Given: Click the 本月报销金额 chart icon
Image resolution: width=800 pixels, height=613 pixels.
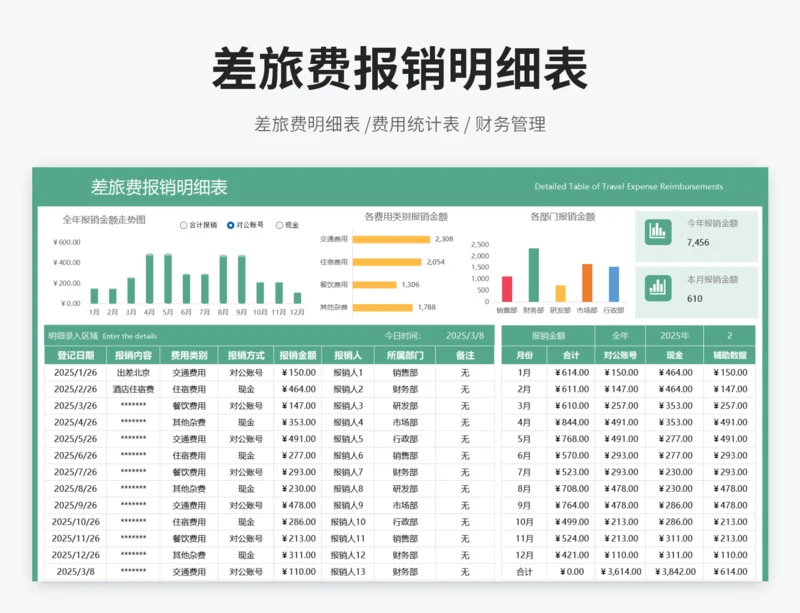Looking at the screenshot, I should tap(658, 288).
